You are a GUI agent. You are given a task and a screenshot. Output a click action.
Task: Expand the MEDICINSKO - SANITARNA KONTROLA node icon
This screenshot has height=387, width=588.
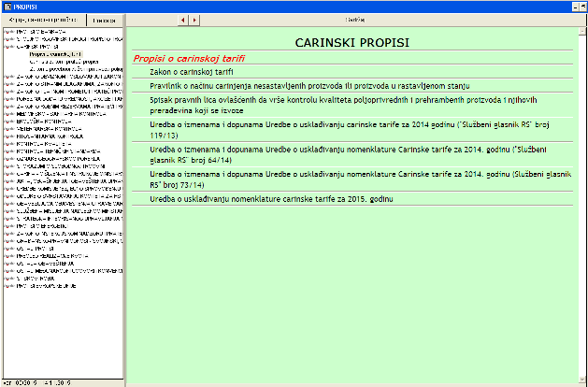click(8, 114)
